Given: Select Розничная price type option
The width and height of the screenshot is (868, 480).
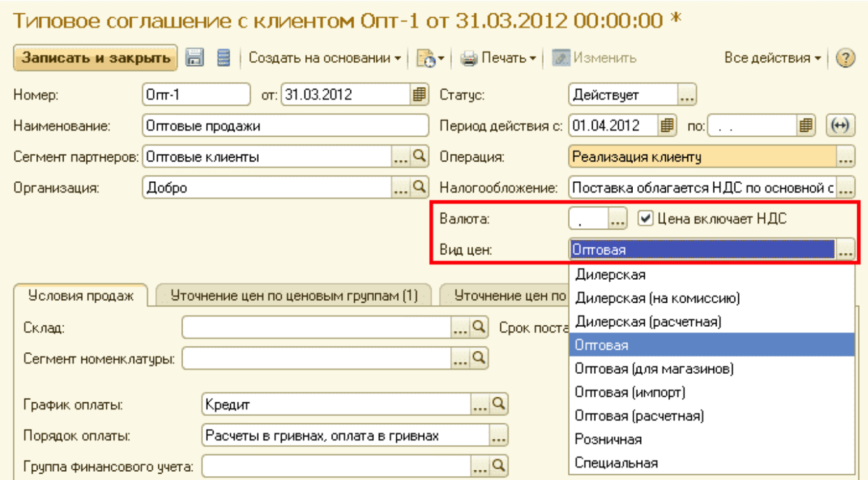Looking at the screenshot, I should [x=712, y=439].
